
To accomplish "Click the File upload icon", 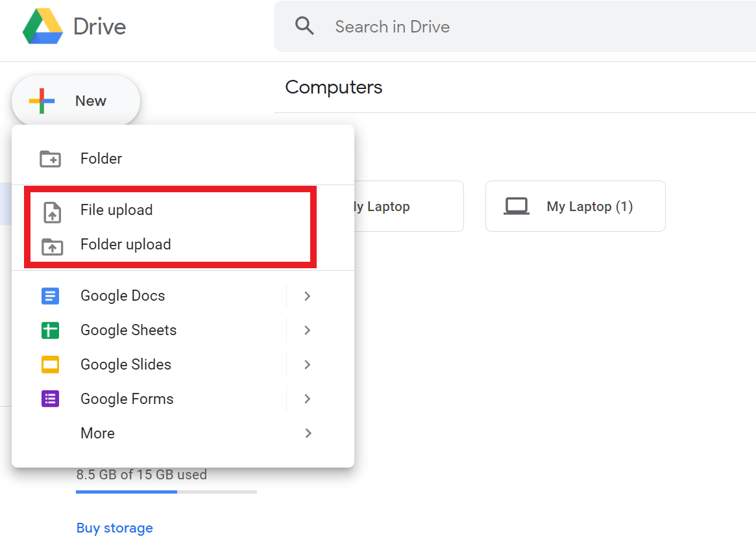I will (51, 211).
